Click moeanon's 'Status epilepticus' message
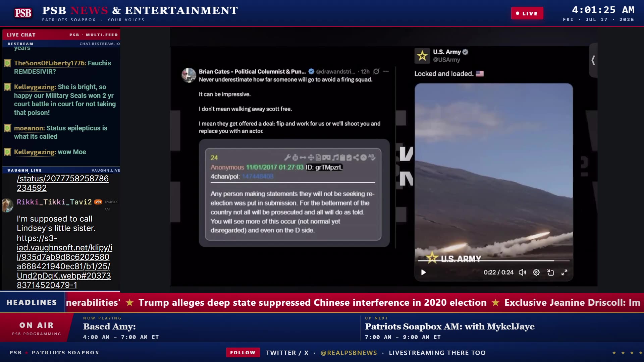Screen dimensions: 644x362 click(x=61, y=132)
